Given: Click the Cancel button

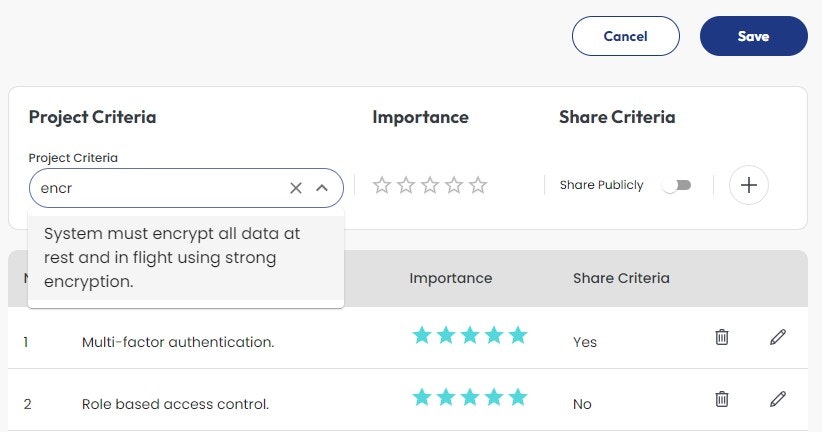Looking at the screenshot, I should tap(625, 36).
